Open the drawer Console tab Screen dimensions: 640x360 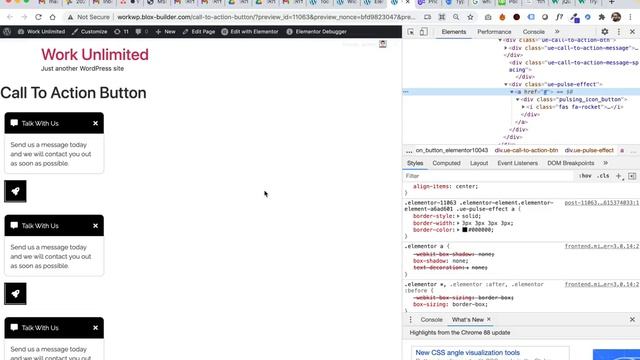(431, 320)
